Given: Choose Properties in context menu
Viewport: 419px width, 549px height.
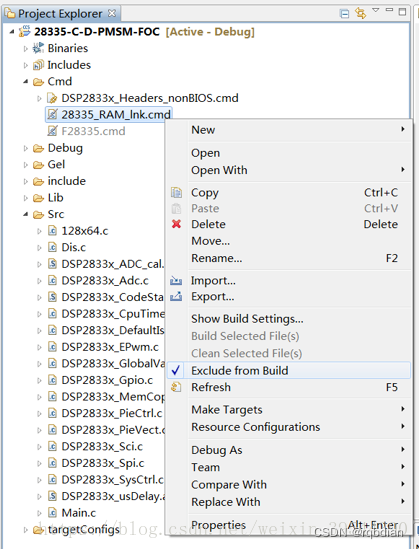Looking at the screenshot, I should pos(289,525).
